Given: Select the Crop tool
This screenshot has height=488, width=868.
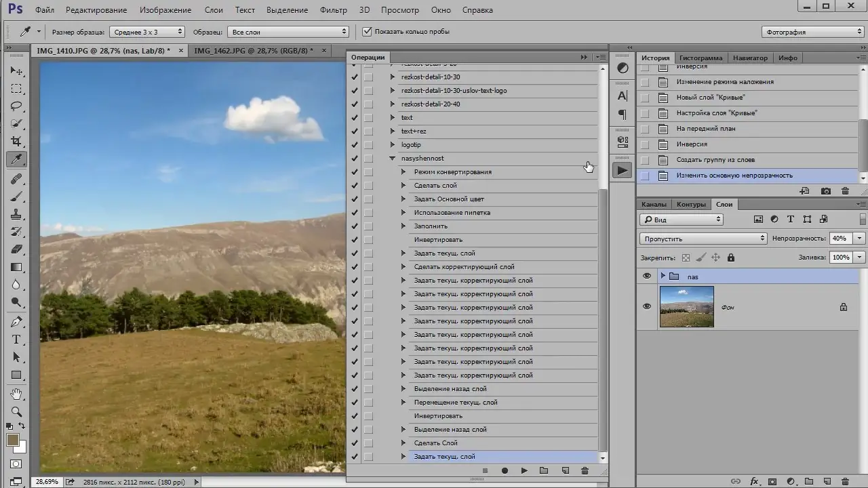Looking at the screenshot, I should pyautogui.click(x=16, y=142).
